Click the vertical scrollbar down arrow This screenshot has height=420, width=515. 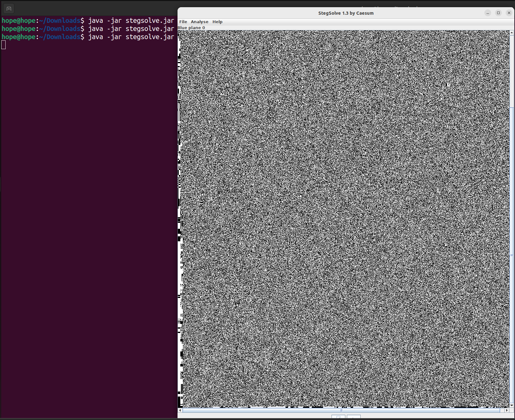[x=512, y=405]
